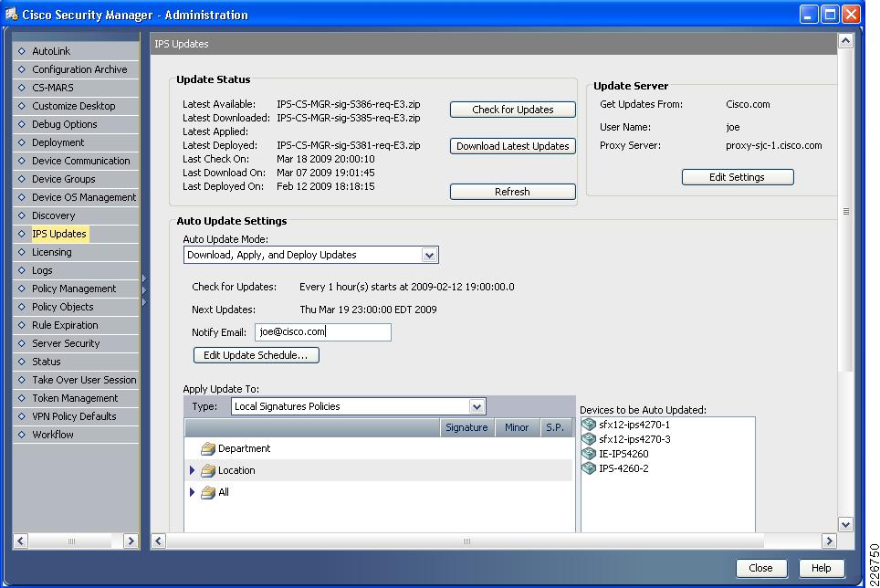Open Logs settings page
The width and height of the screenshot is (880, 588).
click(42, 270)
